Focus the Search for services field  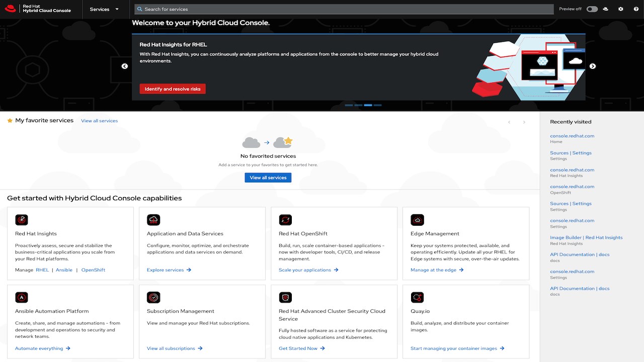click(x=344, y=9)
